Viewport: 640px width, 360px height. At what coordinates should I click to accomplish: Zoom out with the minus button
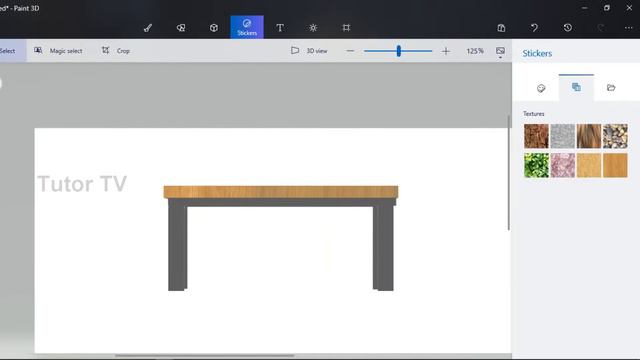pyautogui.click(x=350, y=51)
